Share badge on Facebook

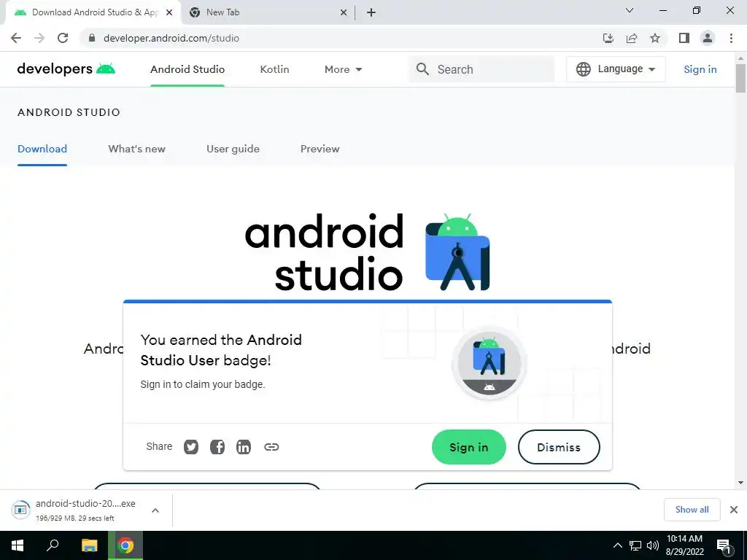[217, 447]
